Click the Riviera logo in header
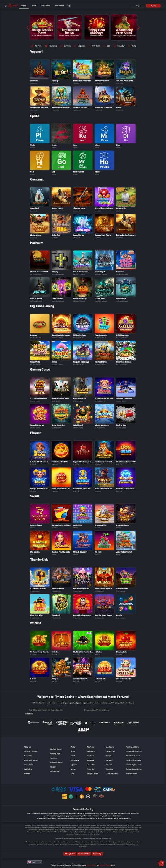 pos(13,6)
